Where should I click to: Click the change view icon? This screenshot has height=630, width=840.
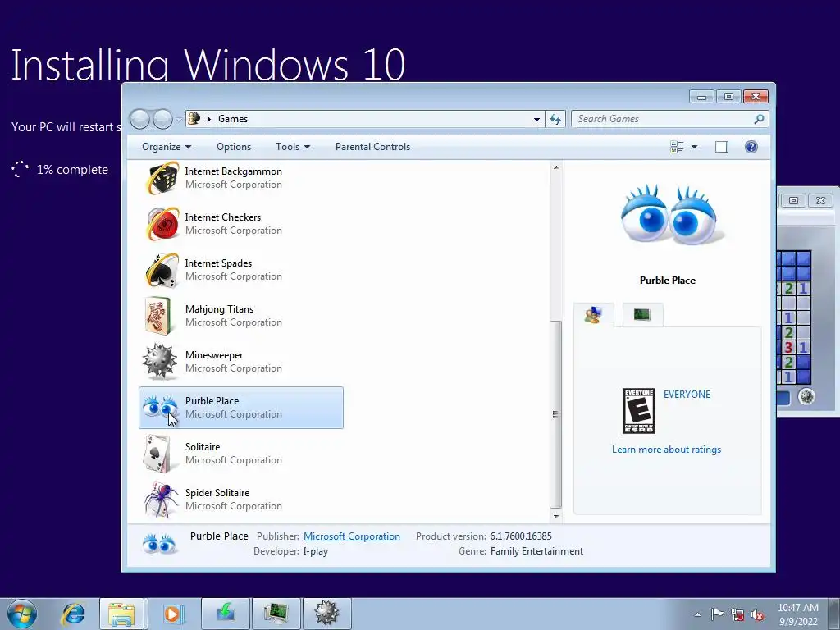click(x=677, y=147)
